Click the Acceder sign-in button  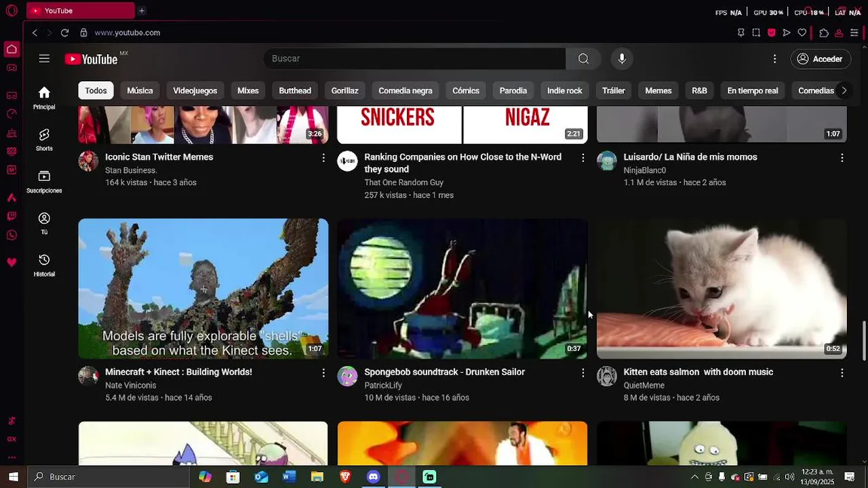pos(820,59)
